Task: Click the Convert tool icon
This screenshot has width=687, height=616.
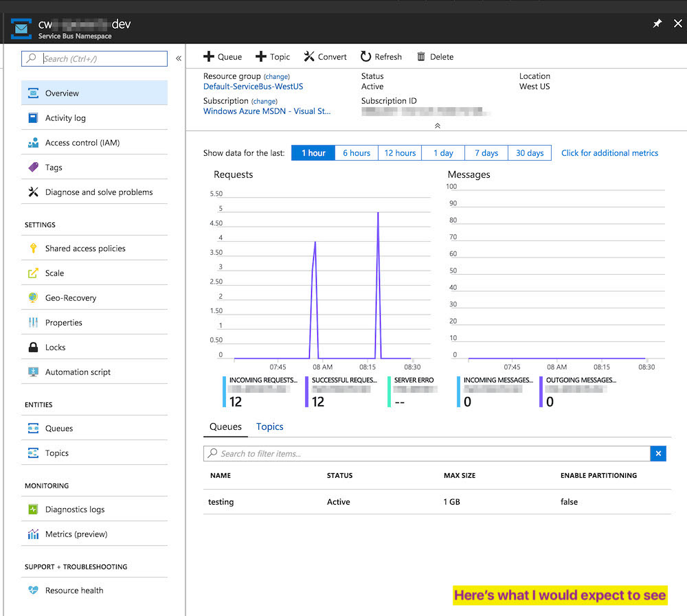Action: [309, 56]
